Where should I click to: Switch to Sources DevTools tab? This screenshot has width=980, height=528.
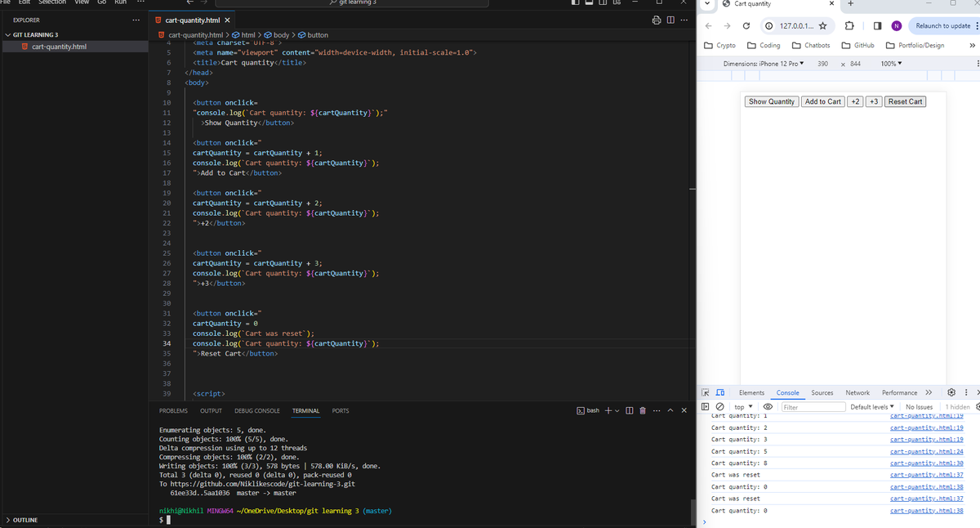click(822, 393)
